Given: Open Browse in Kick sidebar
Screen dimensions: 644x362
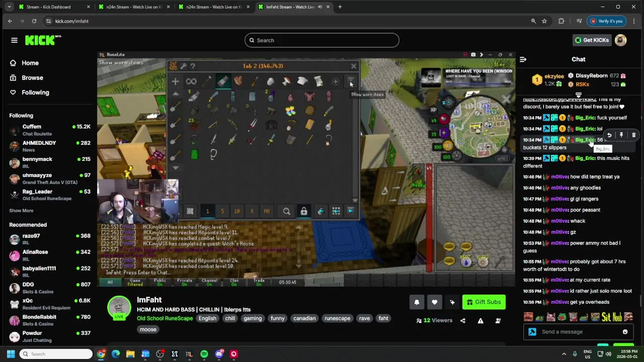Looking at the screenshot, I should click(x=32, y=78).
